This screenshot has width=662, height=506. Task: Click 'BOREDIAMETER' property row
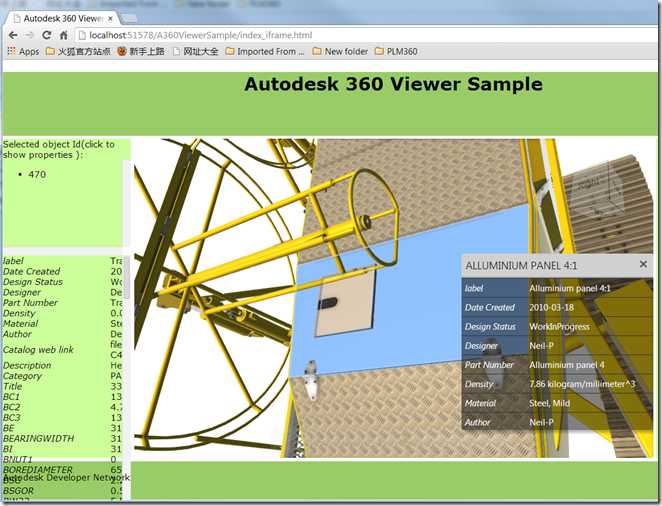coord(62,469)
